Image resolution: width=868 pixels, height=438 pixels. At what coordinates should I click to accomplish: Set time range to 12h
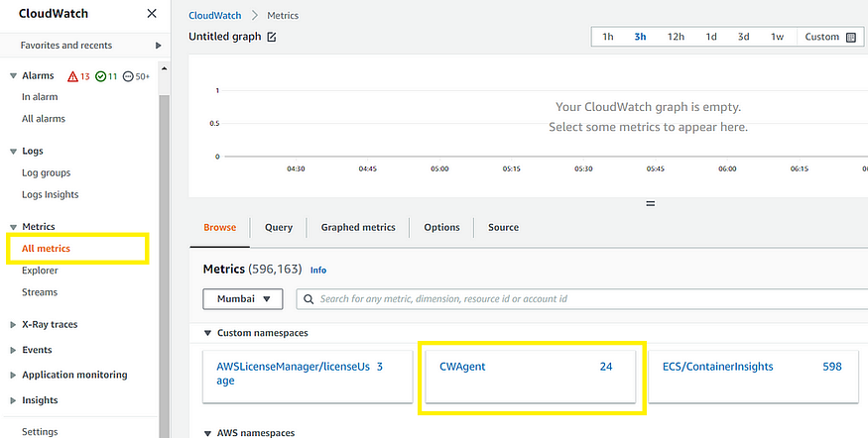pyautogui.click(x=676, y=37)
